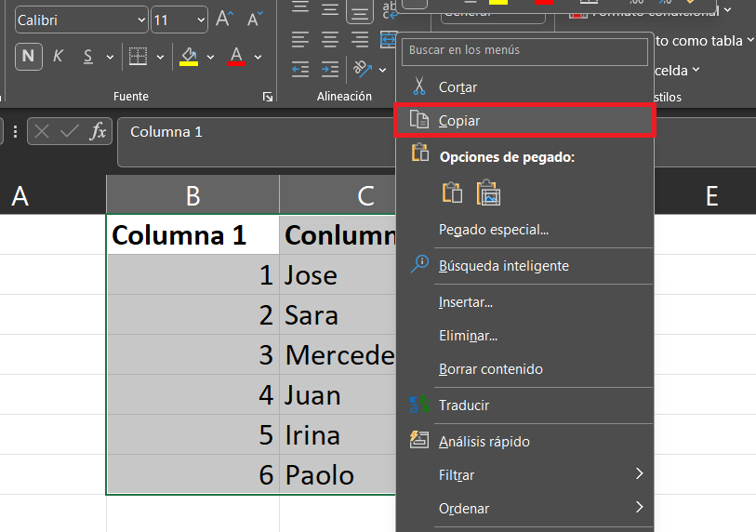The width and height of the screenshot is (756, 532).
Task: Align bottom icon in Alineación
Action: pyautogui.click(x=360, y=10)
